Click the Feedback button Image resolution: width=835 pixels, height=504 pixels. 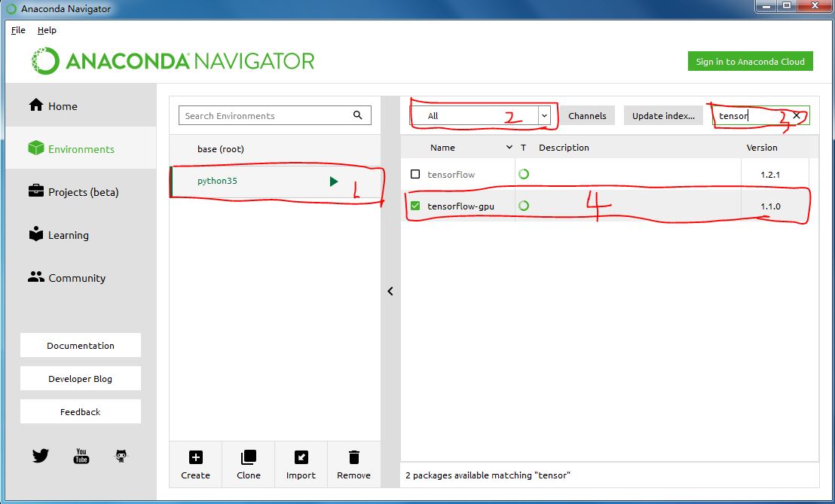[81, 411]
